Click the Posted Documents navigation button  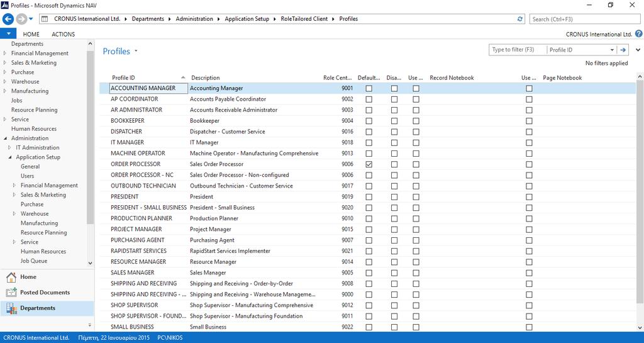[x=47, y=293]
